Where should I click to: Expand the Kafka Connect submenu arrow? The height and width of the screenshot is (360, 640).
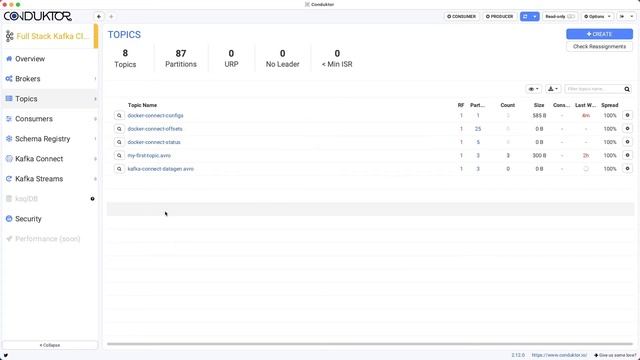tap(95, 159)
